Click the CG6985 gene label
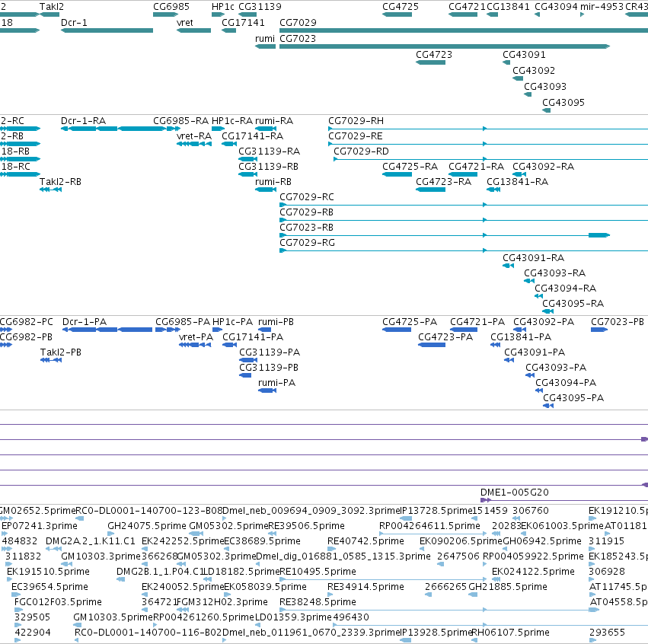The width and height of the screenshot is (648, 644). [171, 7]
